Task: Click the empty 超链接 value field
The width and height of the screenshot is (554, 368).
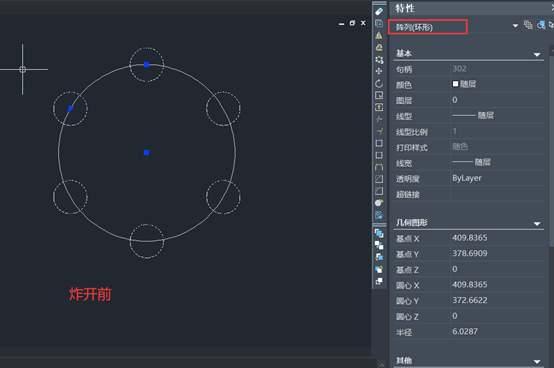Action: point(497,194)
